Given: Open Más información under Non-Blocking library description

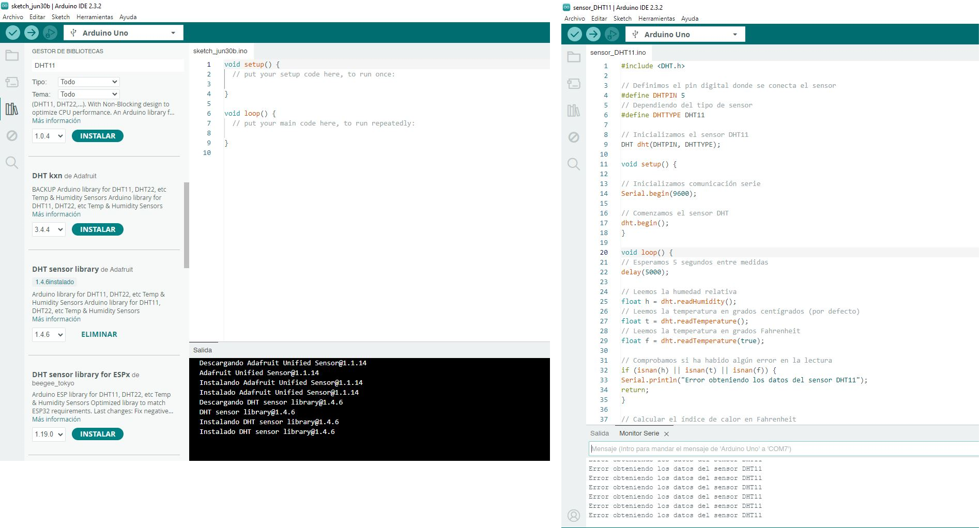Looking at the screenshot, I should coord(56,121).
